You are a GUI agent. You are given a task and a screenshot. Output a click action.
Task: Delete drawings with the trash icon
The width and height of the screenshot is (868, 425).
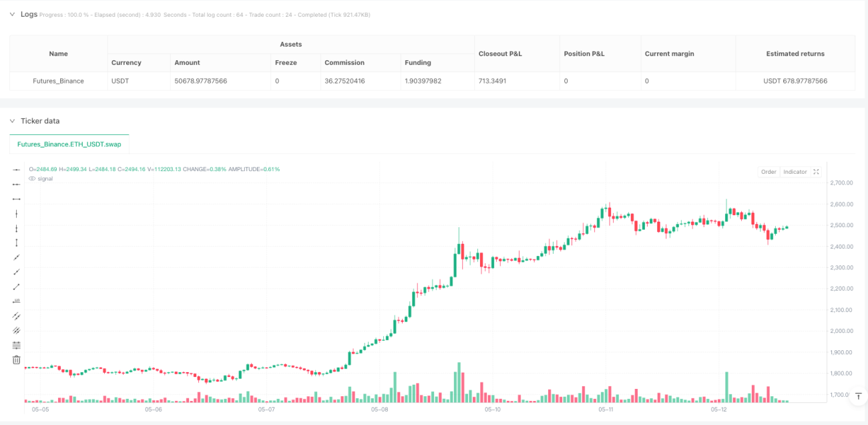[17, 360]
